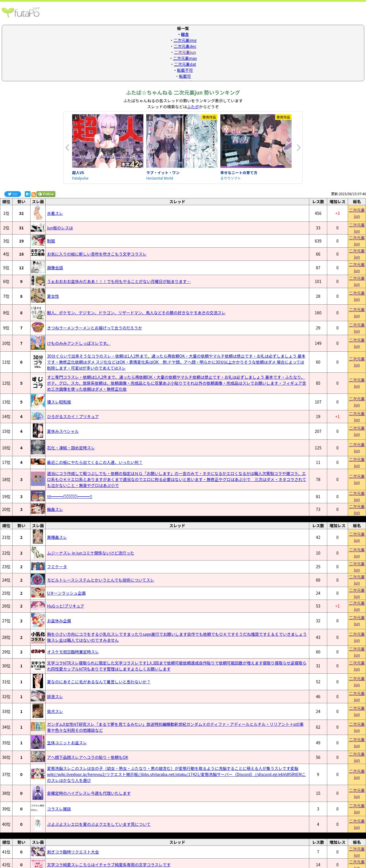Screen dimensions: 366x868
Task: Open the 剥ぎコラ臨時リクエスト大会 thread
Action: (x=73, y=852)
